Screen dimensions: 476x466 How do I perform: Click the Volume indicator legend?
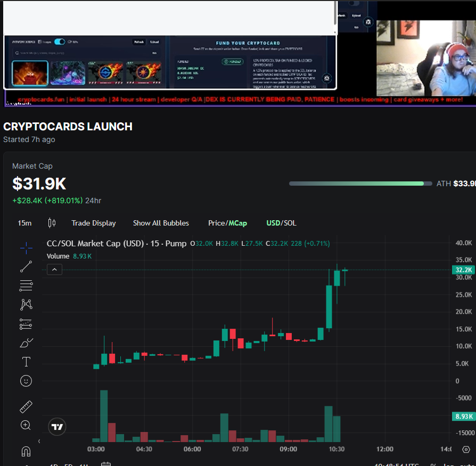(58, 256)
